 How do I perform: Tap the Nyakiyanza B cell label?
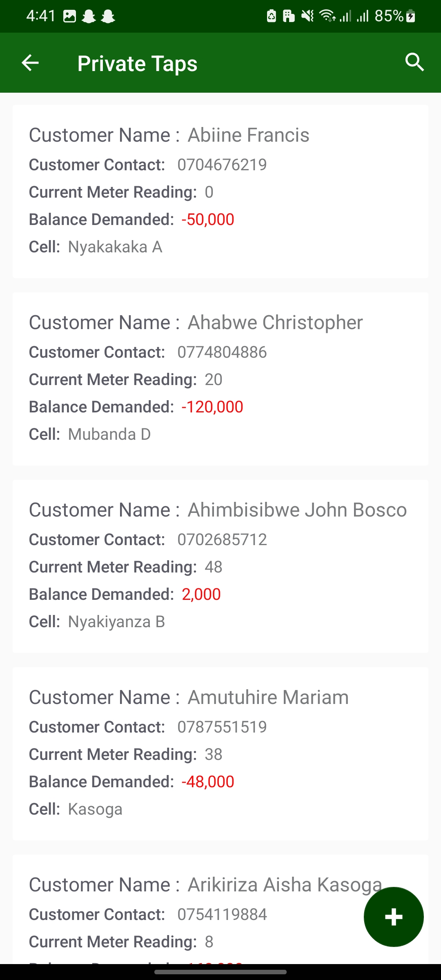point(116,621)
